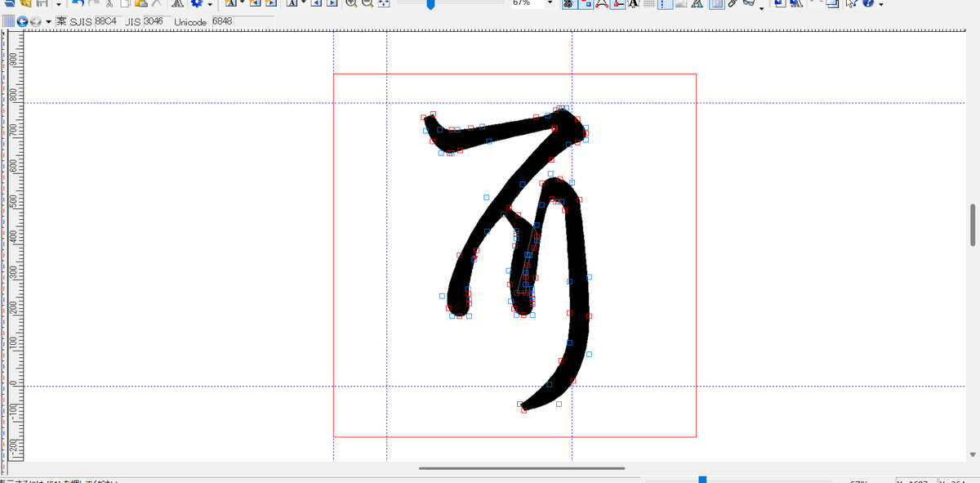Click the 案 character preview box
980x483 pixels.
click(61, 20)
